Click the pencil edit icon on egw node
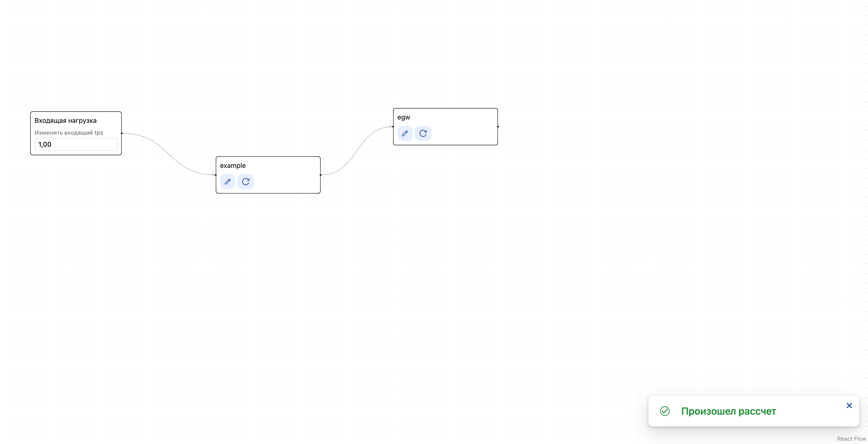Viewport: 868px width, 444px height. pos(405,134)
